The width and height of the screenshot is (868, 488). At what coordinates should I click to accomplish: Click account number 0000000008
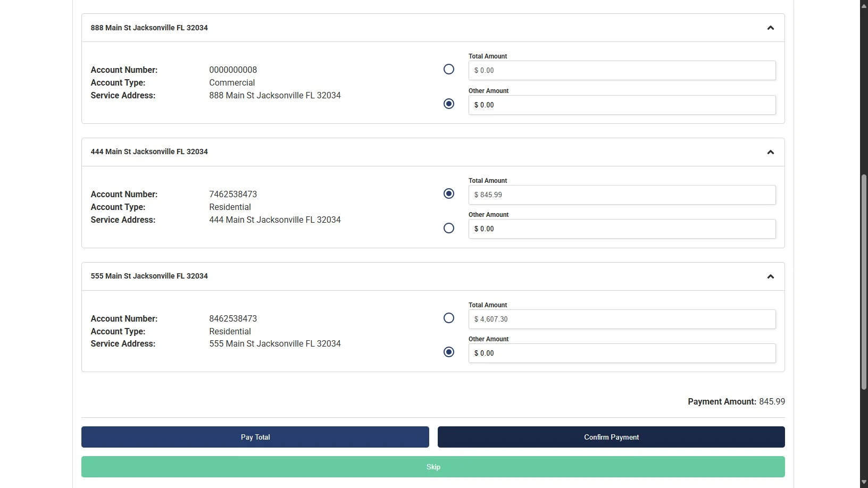tap(233, 70)
